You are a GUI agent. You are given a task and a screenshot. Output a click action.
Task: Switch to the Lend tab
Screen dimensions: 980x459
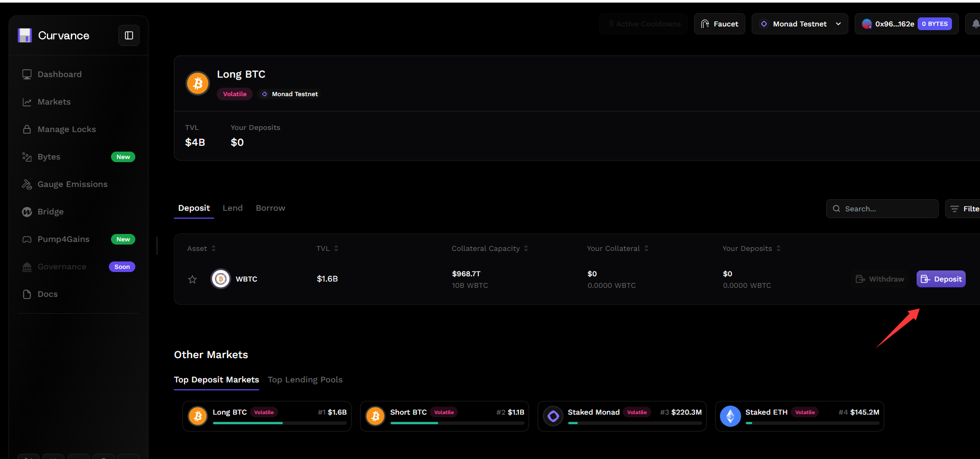(233, 208)
